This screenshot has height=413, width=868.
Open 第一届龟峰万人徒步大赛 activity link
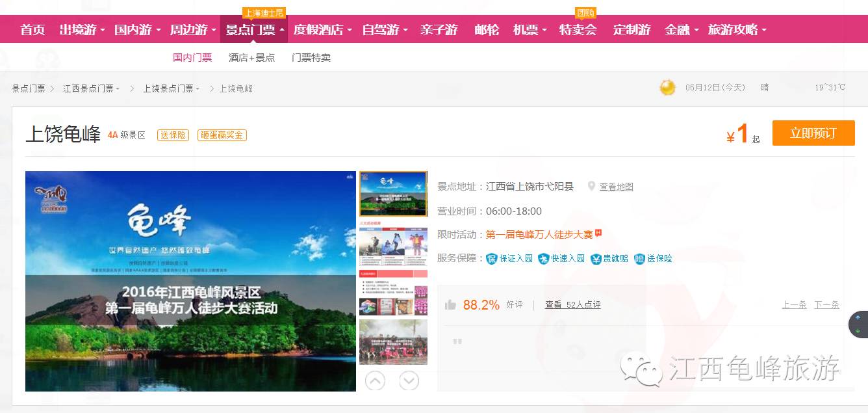click(539, 234)
